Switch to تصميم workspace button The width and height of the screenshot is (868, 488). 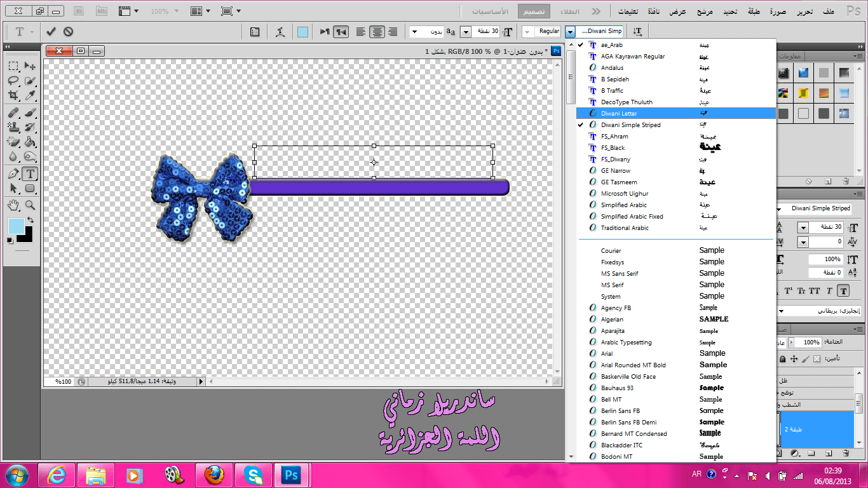click(534, 11)
